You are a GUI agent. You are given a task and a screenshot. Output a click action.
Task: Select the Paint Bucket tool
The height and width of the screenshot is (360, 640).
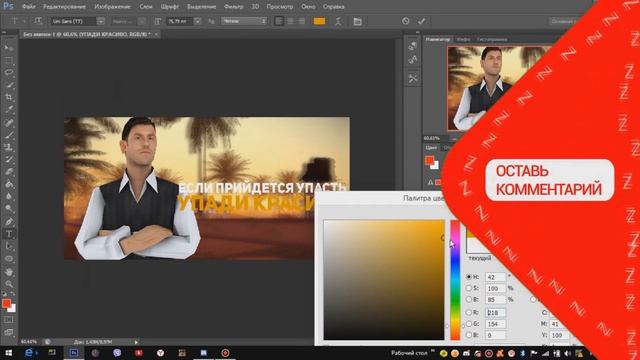[x=9, y=184]
